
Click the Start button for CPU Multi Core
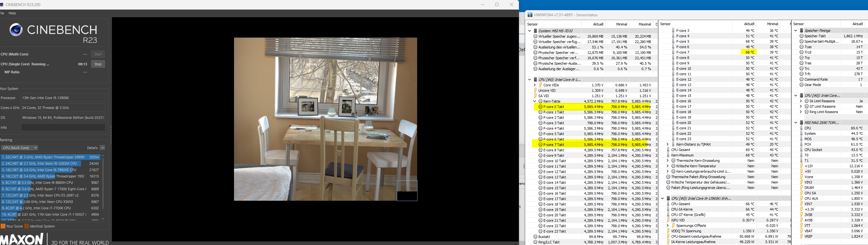point(98,54)
